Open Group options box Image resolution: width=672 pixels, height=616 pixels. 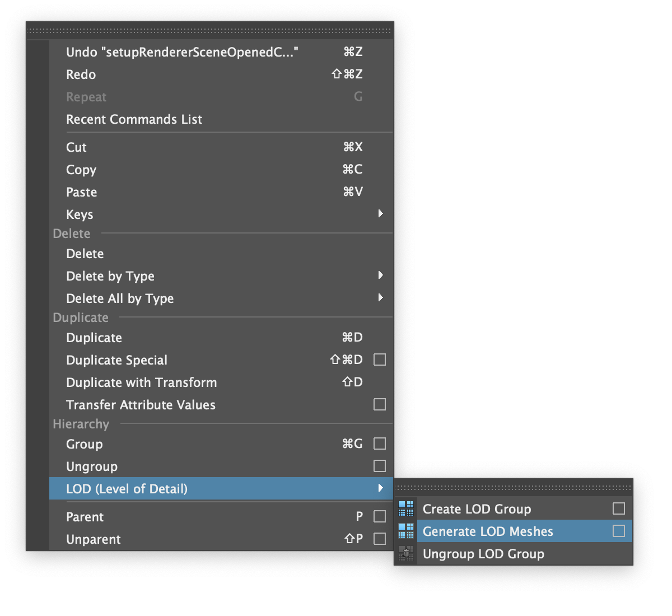(380, 444)
